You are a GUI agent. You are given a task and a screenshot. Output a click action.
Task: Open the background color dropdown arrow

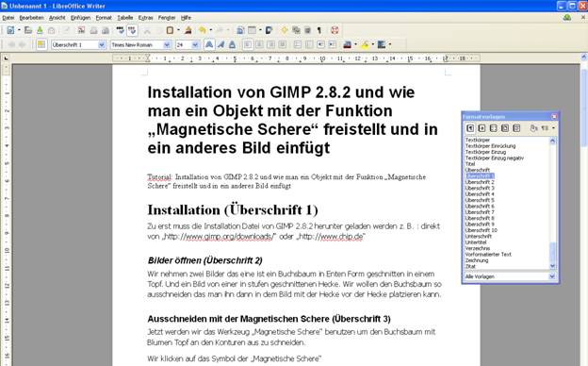coord(390,44)
